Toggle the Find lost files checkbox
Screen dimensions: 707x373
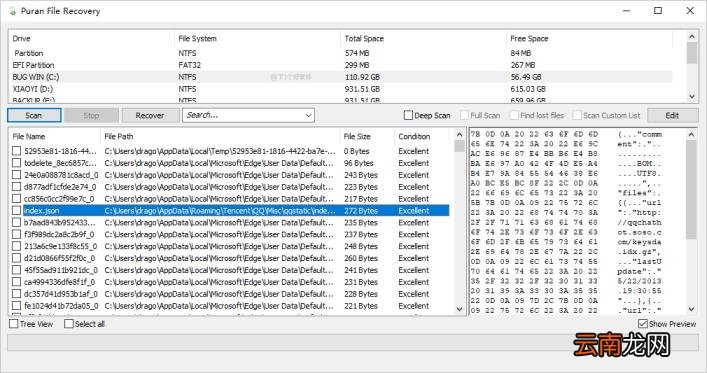click(514, 115)
